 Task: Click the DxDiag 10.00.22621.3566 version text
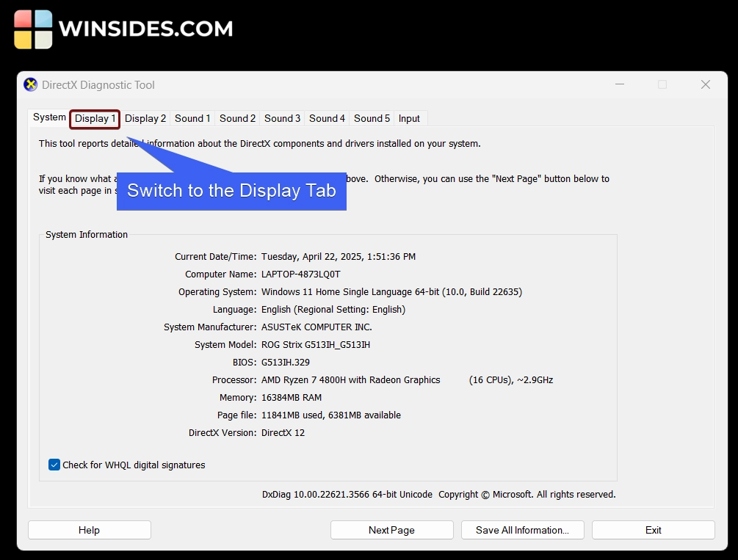[x=347, y=495]
